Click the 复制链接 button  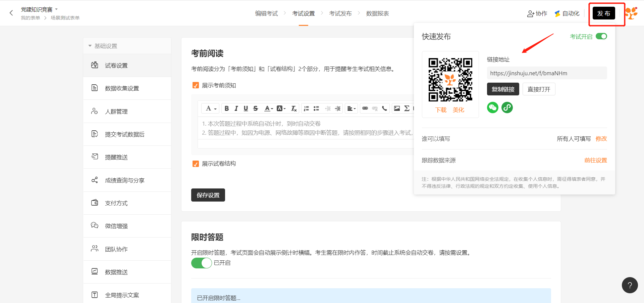click(503, 89)
